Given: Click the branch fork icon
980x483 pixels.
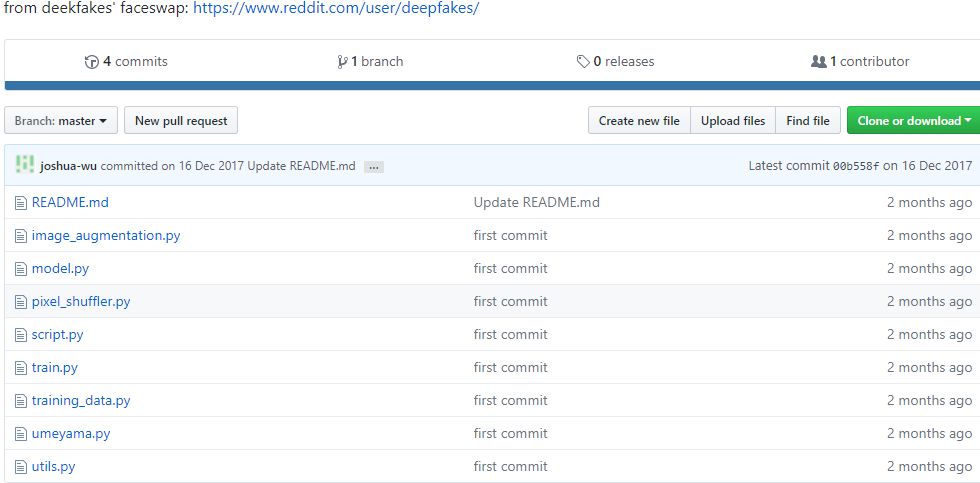Looking at the screenshot, I should click(342, 62).
